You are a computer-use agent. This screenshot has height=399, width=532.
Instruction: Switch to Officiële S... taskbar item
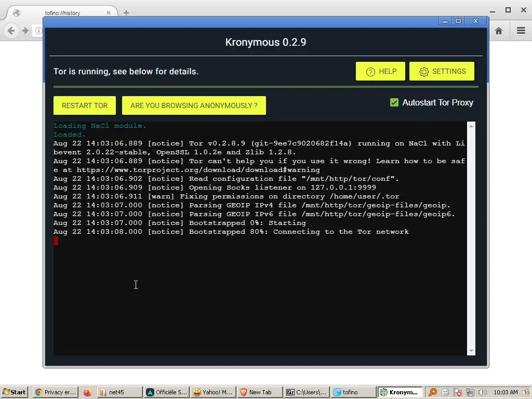coord(166,392)
